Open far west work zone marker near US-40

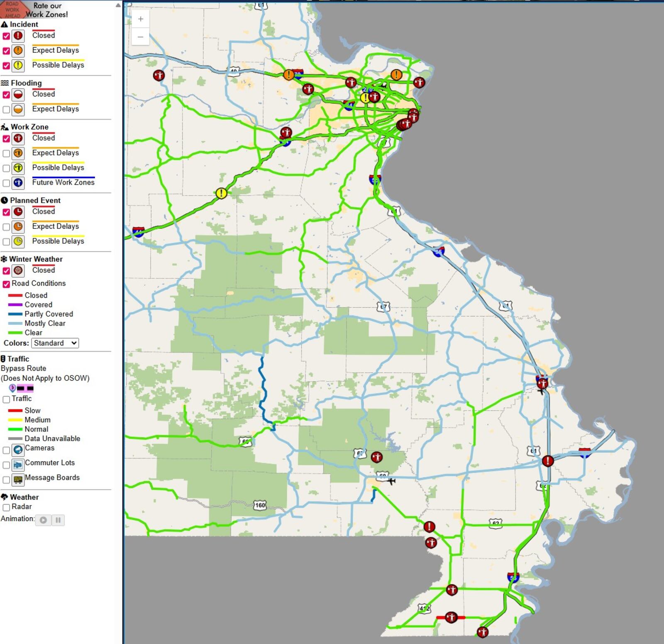click(159, 75)
